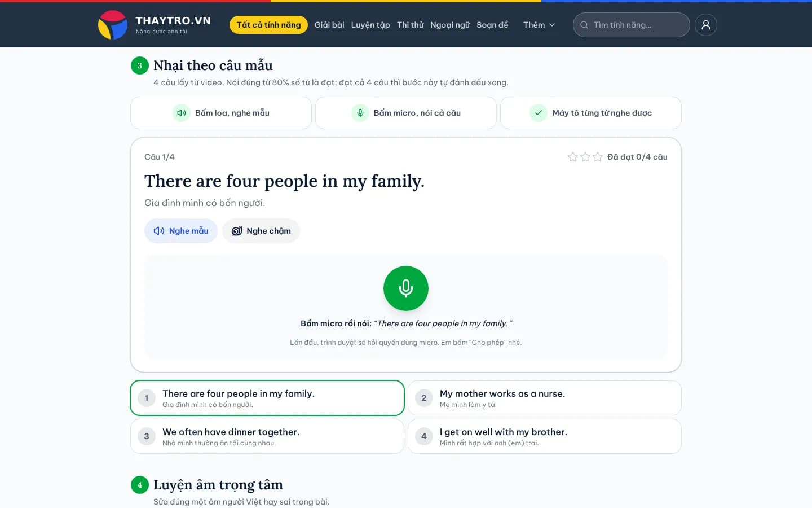
Task: Focus the 'Tìm tính năng...' search field
Action: (x=632, y=25)
